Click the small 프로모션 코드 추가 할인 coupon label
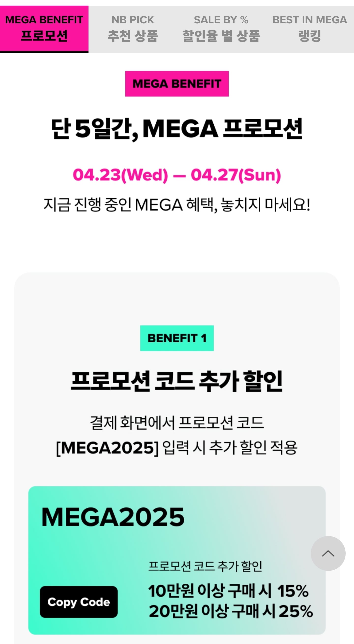 coord(205,566)
